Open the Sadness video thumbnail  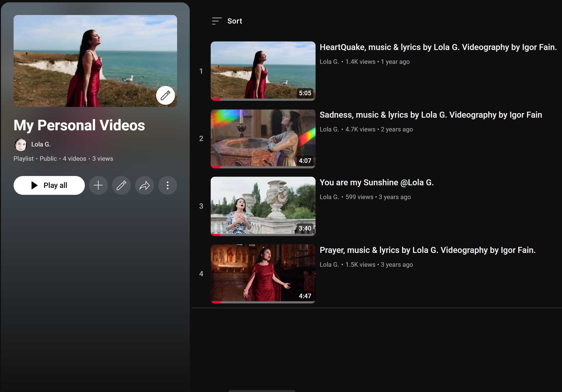pyautogui.click(x=263, y=138)
